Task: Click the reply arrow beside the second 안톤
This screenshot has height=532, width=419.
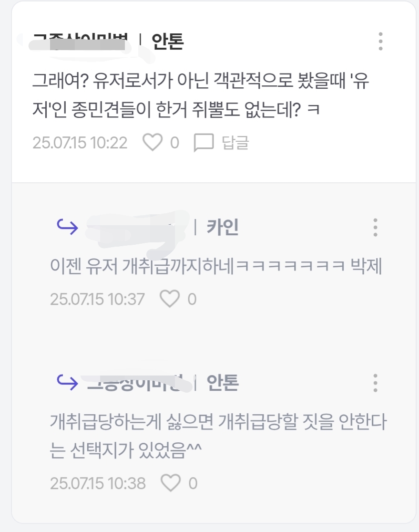Action: [68, 382]
